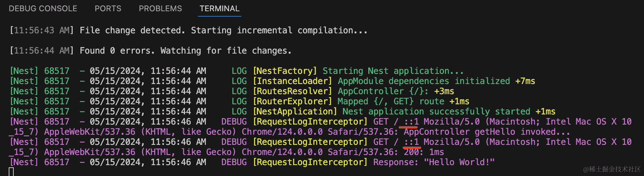Switch to the PORTS tab
Viewport: 644px width, 176px height.
(108, 8)
